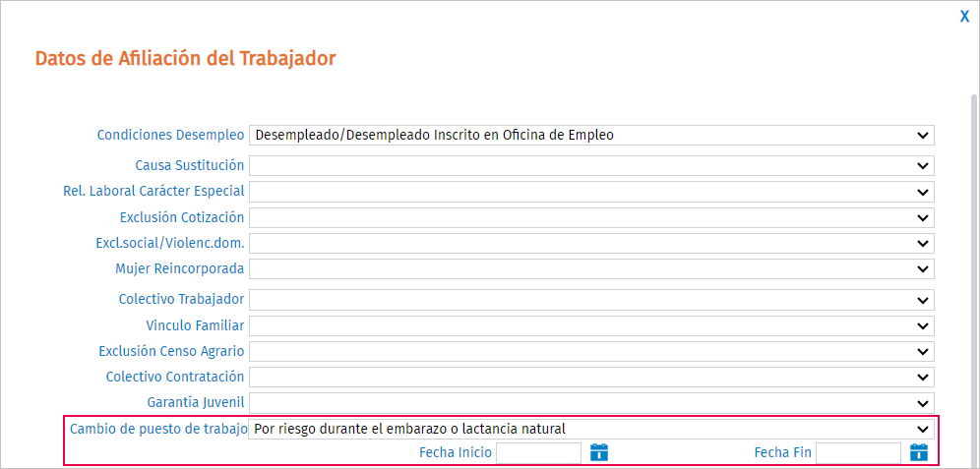Open the Condiciones Desempleo dropdown

click(x=591, y=135)
